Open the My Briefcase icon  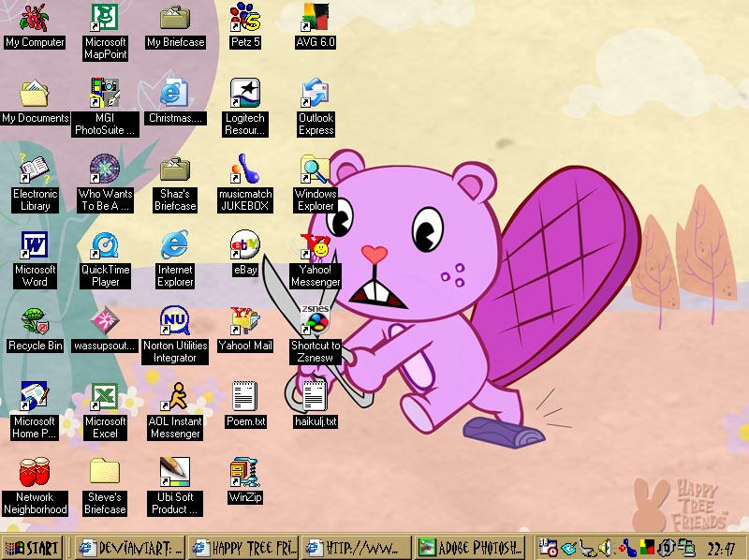tap(175, 17)
